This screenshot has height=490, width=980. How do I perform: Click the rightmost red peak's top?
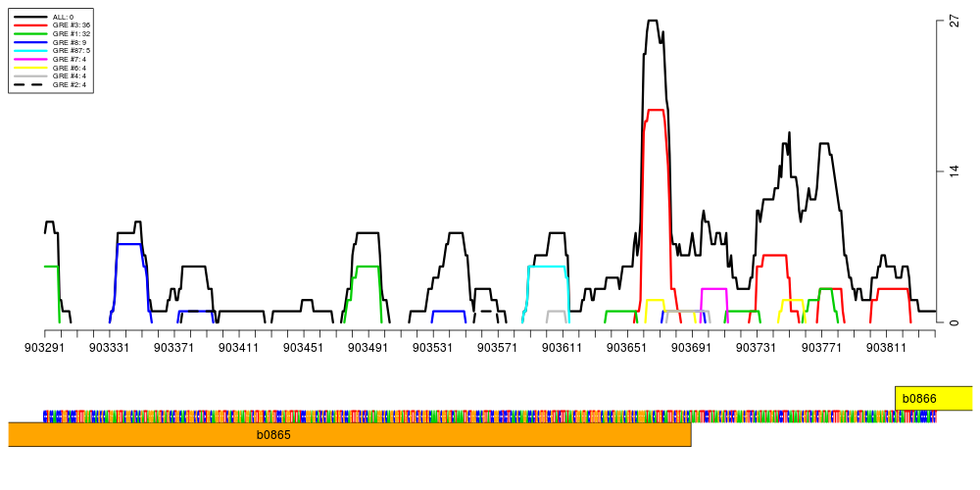tap(893, 289)
